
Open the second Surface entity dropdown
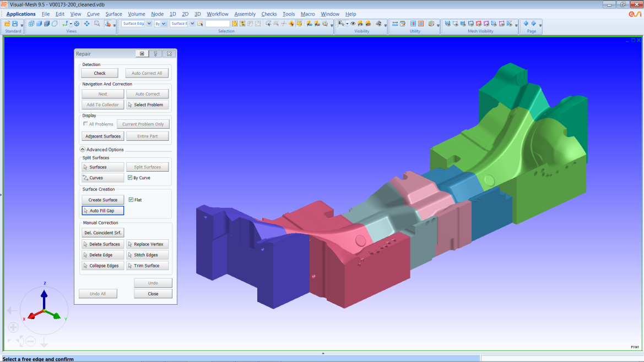pyautogui.click(x=192, y=24)
